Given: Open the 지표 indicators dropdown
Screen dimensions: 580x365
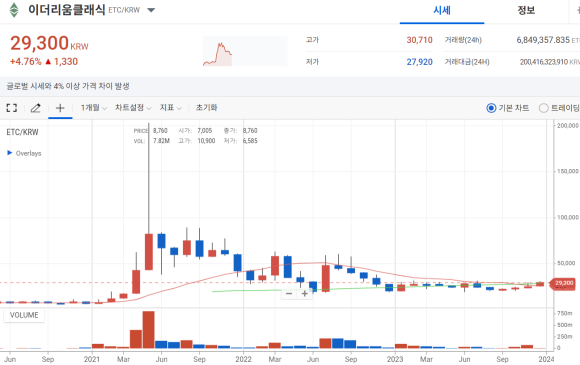Looking at the screenshot, I should point(171,108).
